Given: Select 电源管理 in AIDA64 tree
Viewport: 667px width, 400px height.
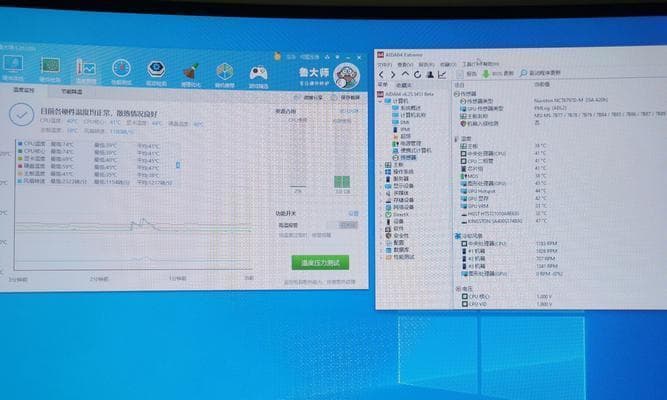Looking at the screenshot, I should click(407, 143).
